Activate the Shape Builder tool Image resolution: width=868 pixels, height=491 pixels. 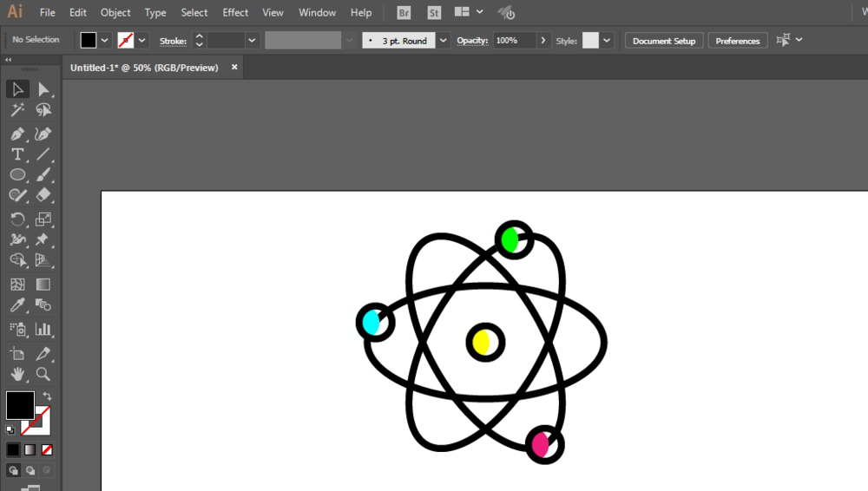click(17, 260)
